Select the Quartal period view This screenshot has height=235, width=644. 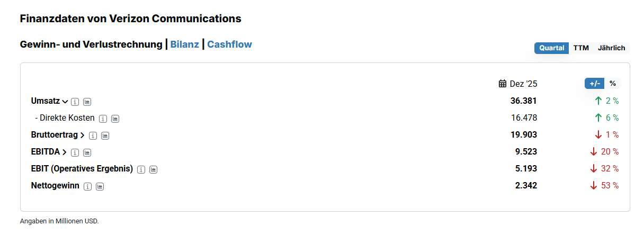click(x=551, y=48)
